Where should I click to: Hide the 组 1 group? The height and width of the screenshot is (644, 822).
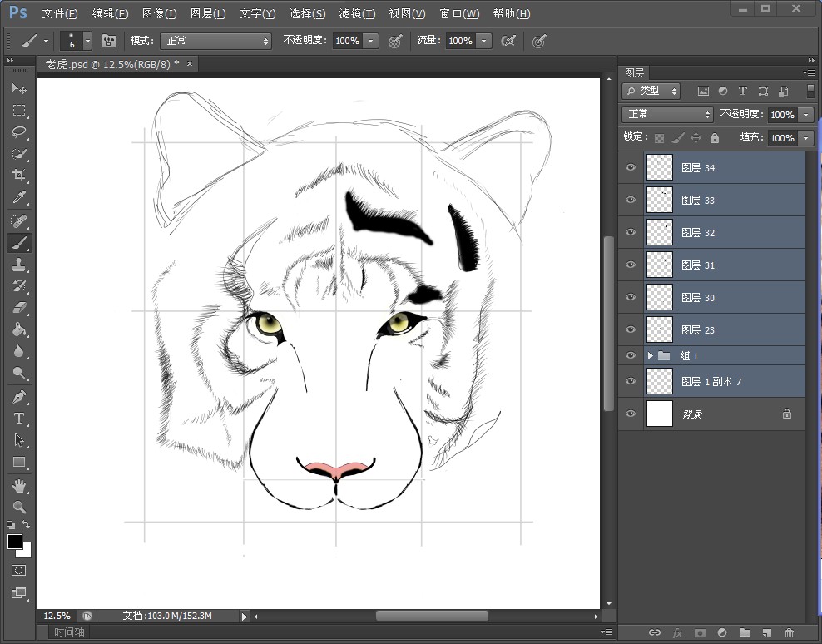[x=631, y=356]
